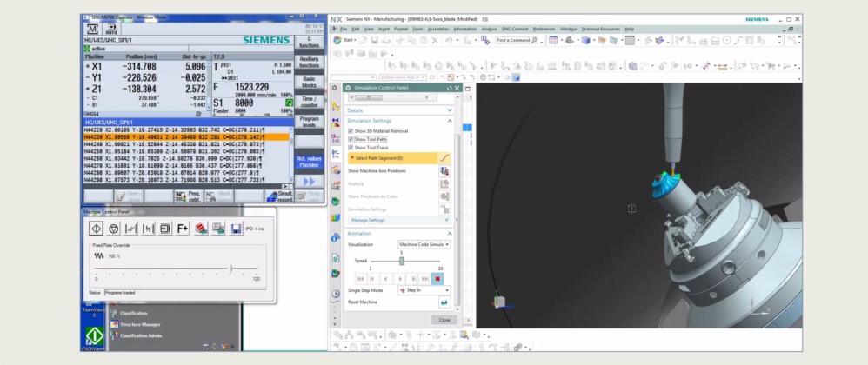Open the Single Step Mode dropdown

(424, 289)
